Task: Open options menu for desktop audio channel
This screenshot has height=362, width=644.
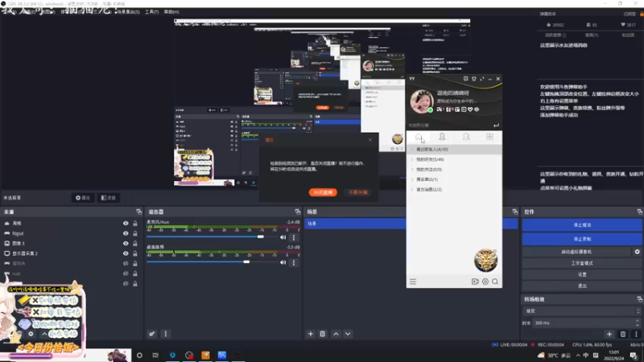Action: click(294, 262)
